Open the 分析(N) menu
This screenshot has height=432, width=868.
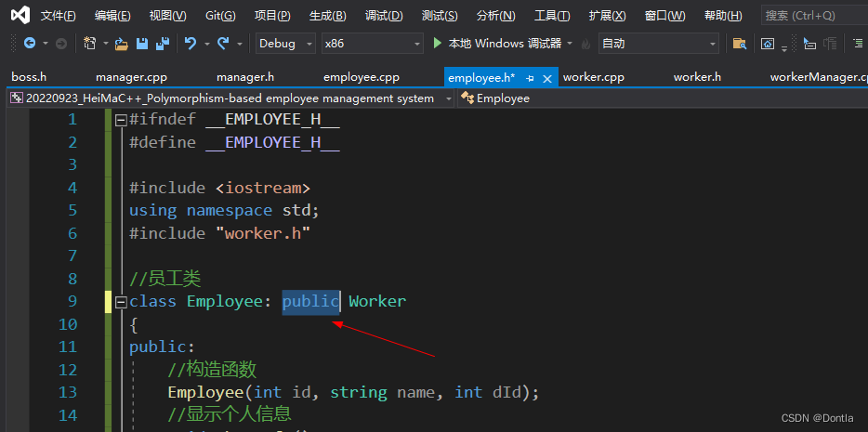[495, 16]
